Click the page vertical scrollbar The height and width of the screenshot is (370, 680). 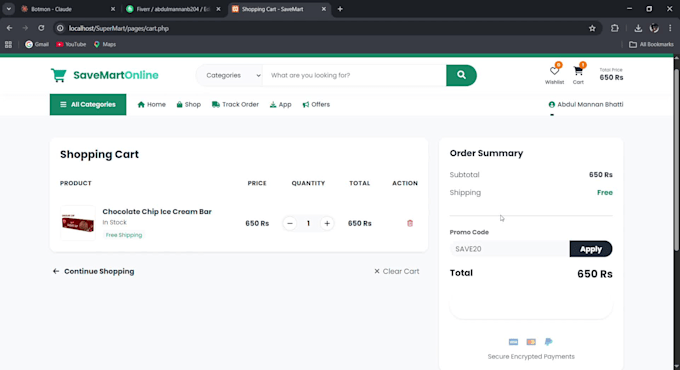[677, 160]
